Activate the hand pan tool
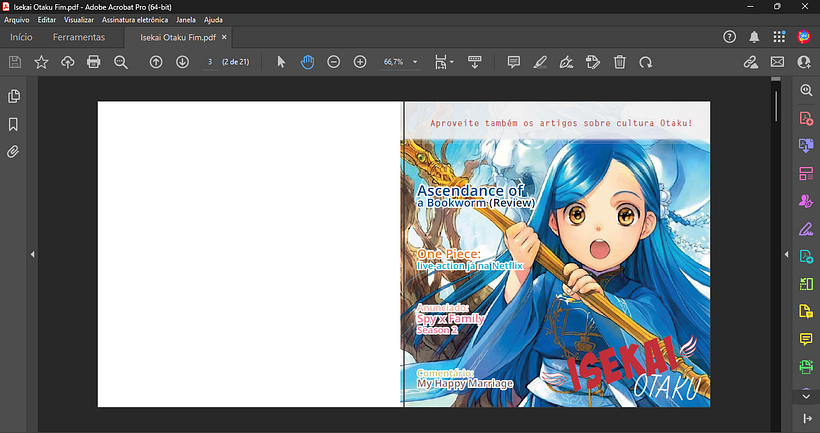 click(x=308, y=62)
